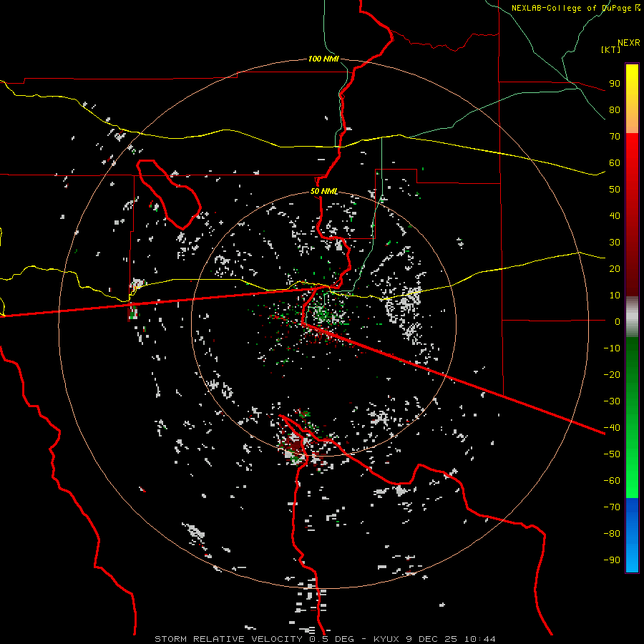Click the -50 value on the velocity scale
The image size is (644, 644).
click(x=612, y=454)
